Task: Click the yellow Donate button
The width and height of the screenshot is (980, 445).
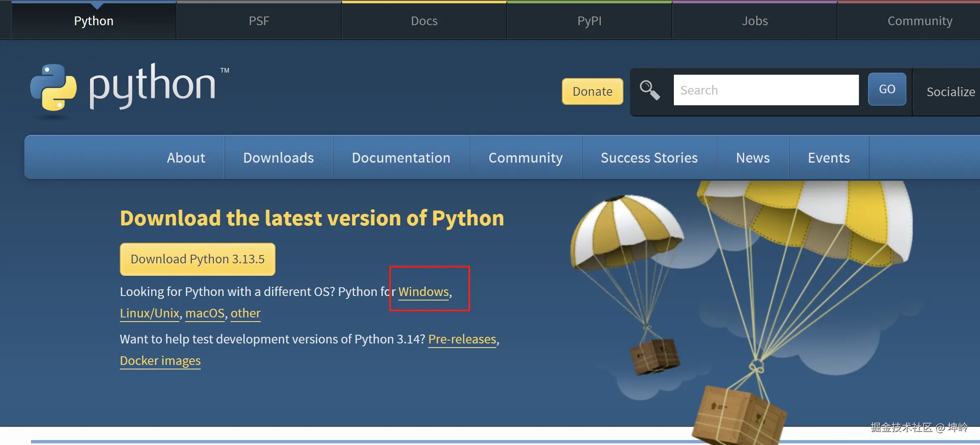Action: click(592, 91)
